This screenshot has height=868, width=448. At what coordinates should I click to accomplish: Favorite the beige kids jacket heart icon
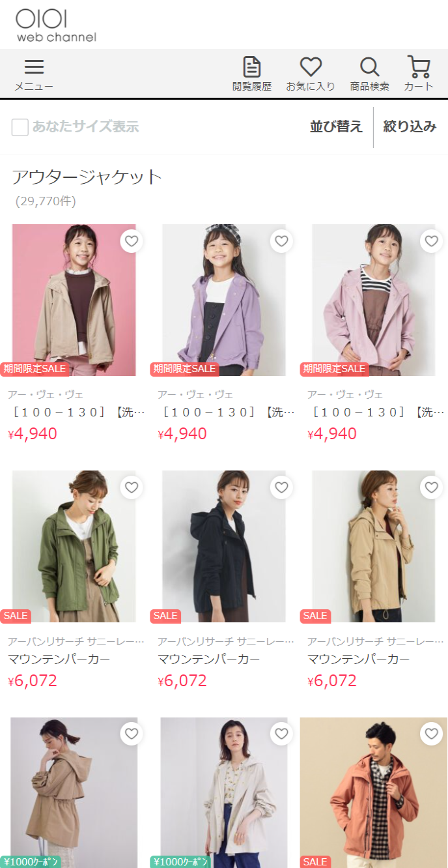coord(132,241)
